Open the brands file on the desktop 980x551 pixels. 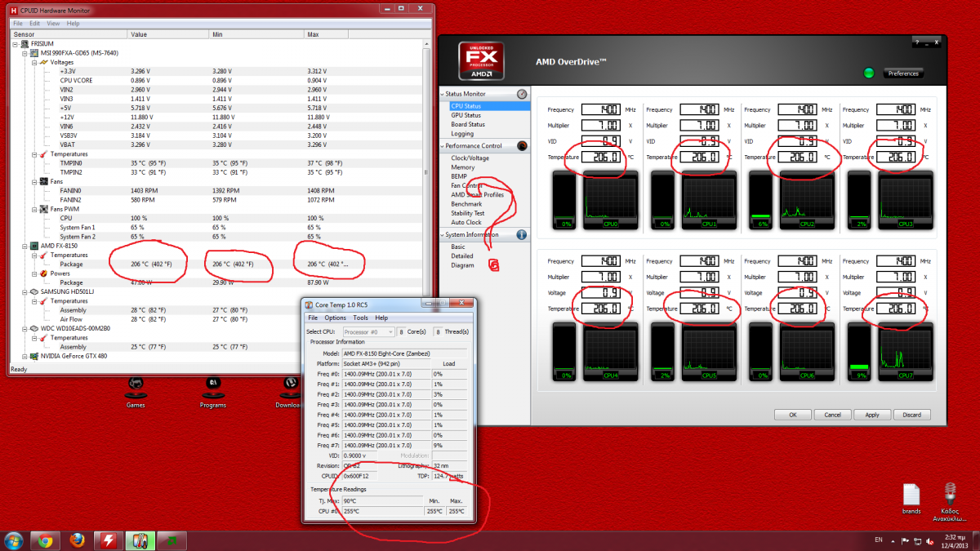[x=911, y=499]
